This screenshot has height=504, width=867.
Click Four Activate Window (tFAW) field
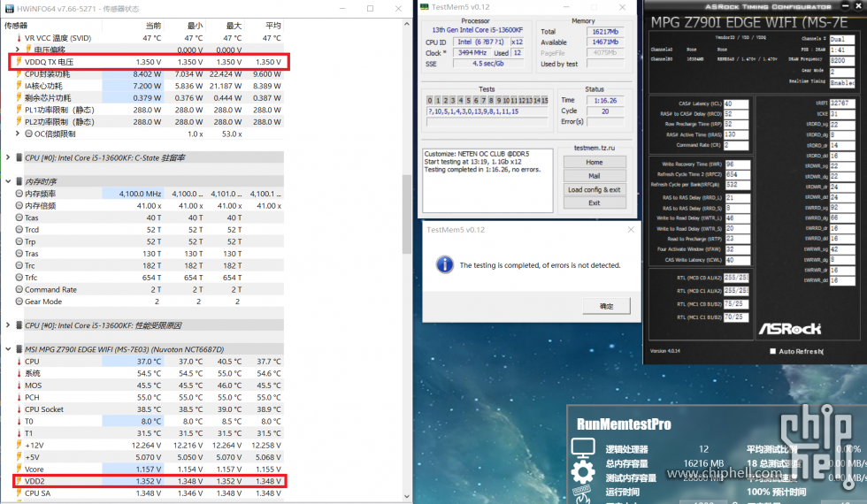pos(738,249)
